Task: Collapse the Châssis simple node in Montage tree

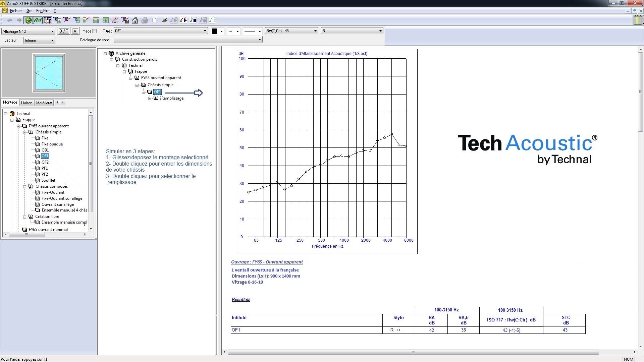Action: (24, 132)
